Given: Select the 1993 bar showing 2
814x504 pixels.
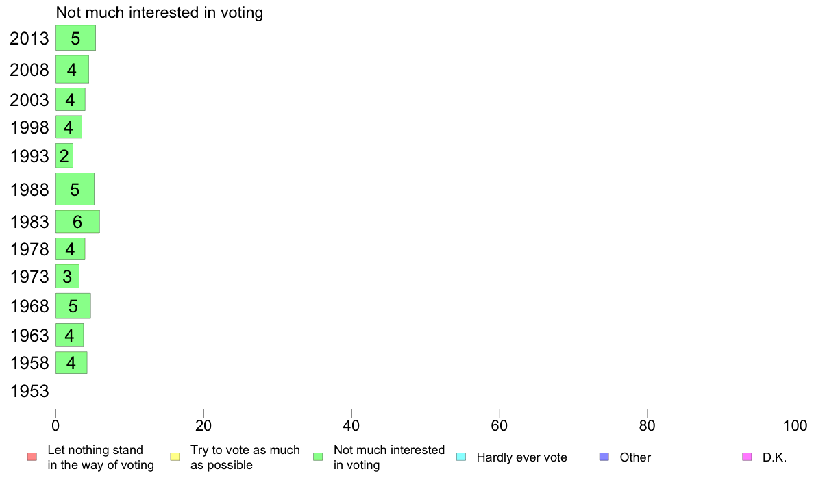Looking at the screenshot, I should tap(64, 155).
